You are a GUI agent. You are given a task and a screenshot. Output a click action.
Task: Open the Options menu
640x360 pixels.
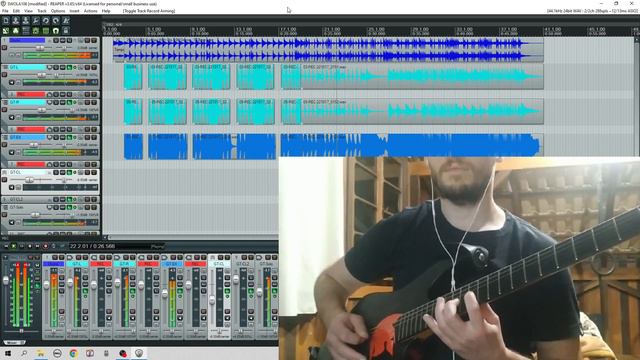coord(58,11)
